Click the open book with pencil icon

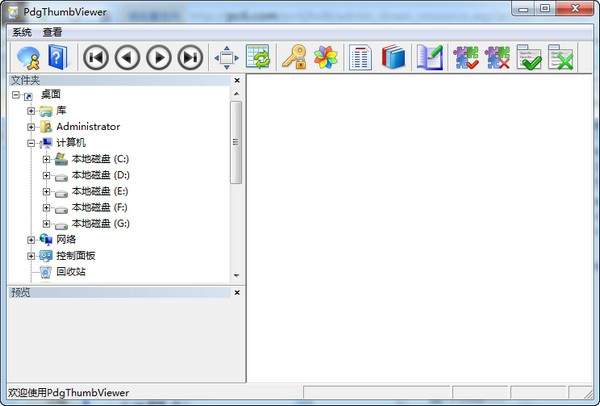(x=430, y=57)
